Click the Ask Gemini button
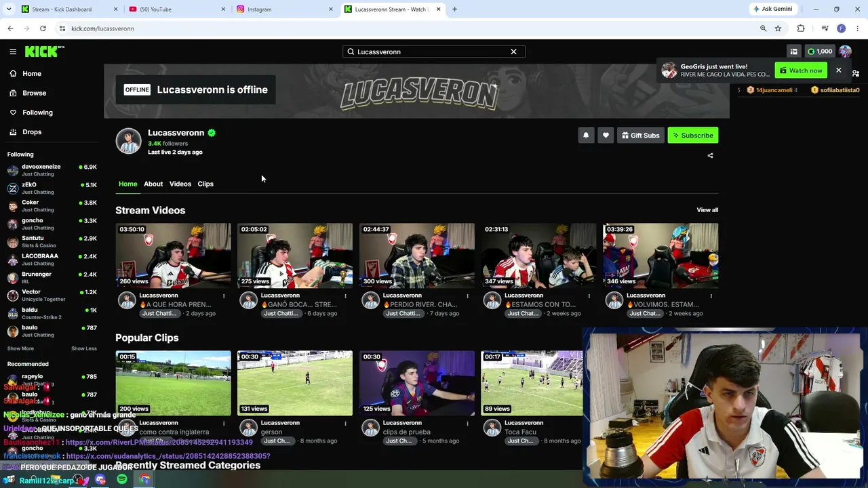The width and height of the screenshot is (868, 488). 772,9
